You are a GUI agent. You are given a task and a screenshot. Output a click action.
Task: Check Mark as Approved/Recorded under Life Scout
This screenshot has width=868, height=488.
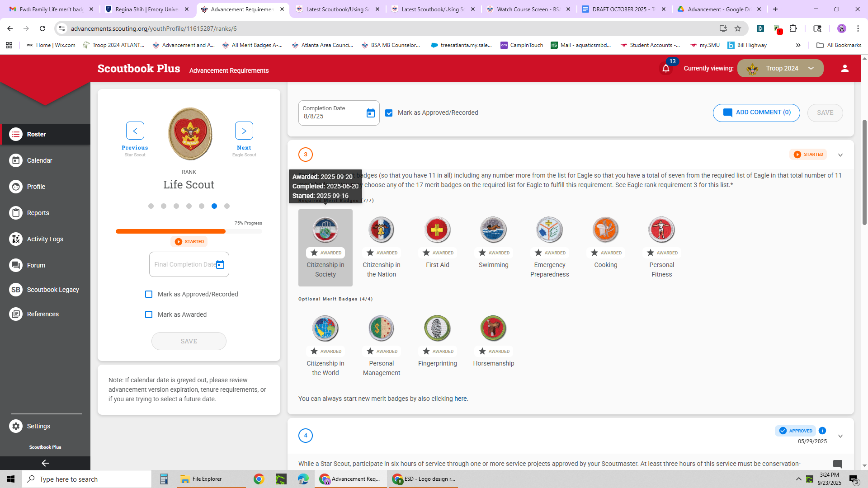click(149, 294)
